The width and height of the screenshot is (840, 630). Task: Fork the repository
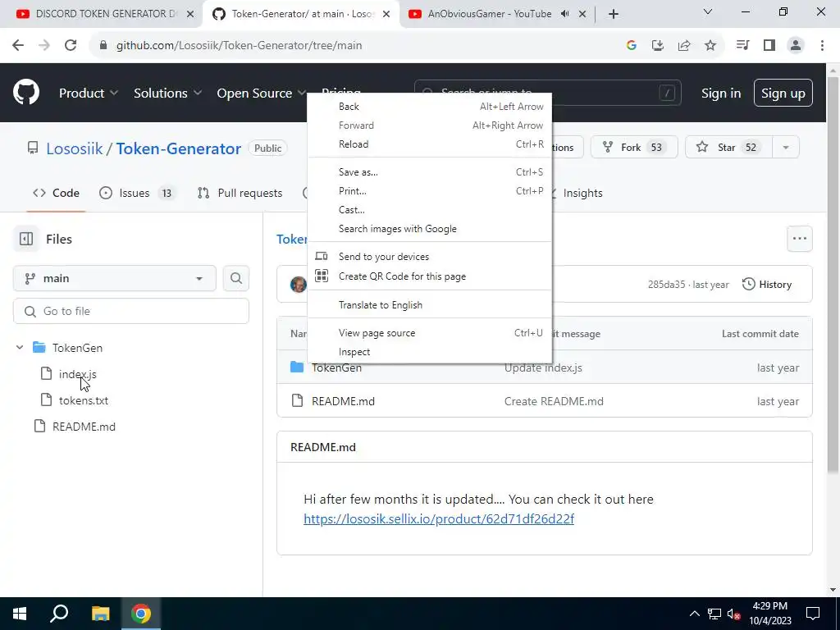(x=634, y=148)
